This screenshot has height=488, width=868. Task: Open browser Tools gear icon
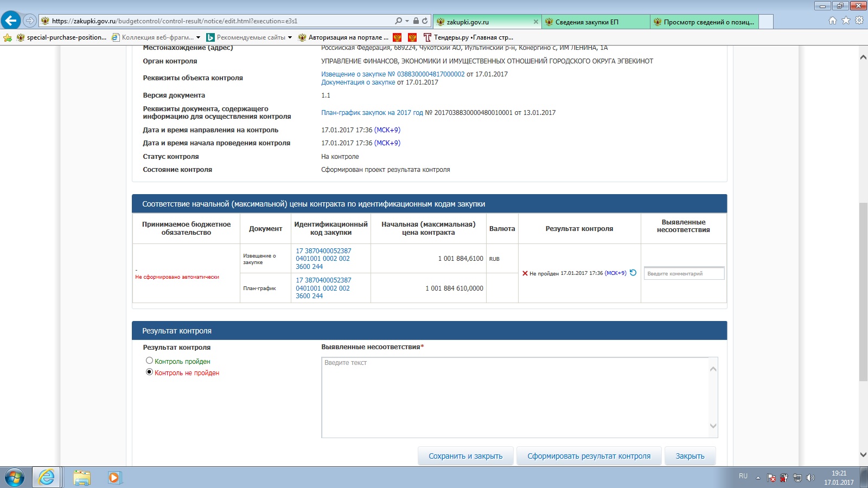[859, 21]
